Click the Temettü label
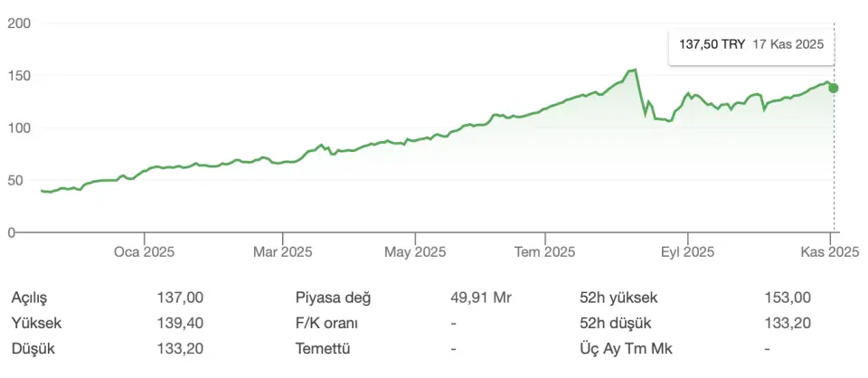 (x=322, y=348)
